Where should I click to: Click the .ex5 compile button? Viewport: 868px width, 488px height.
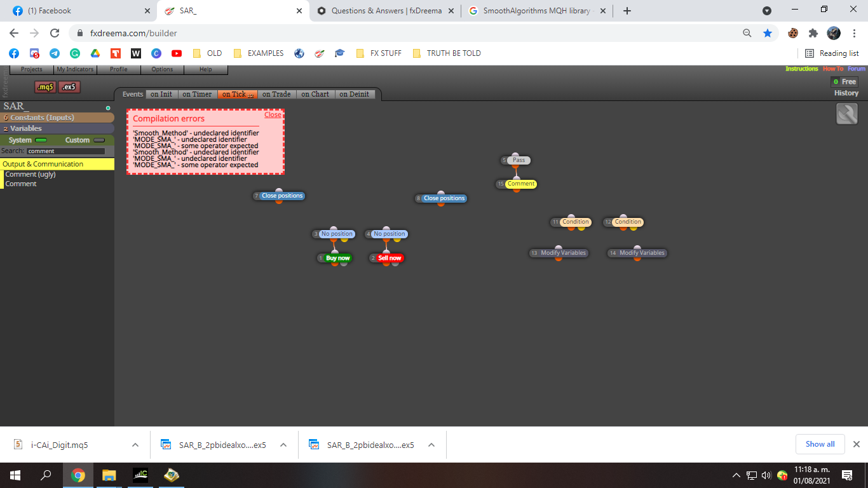pos(69,87)
